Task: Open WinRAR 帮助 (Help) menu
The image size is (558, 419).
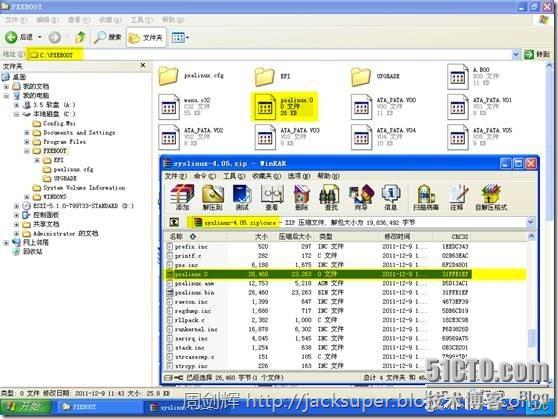Action: [x=328, y=176]
